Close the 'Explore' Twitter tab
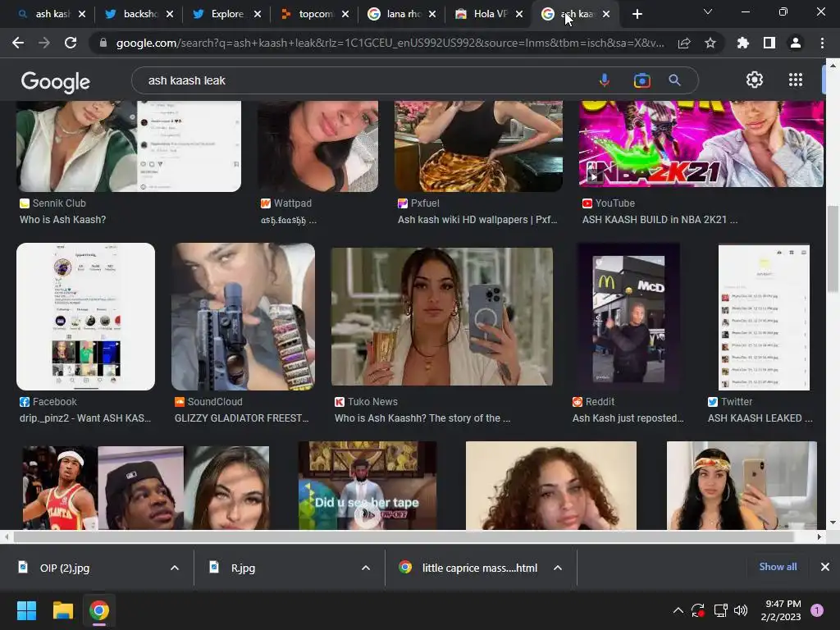The width and height of the screenshot is (840, 630). (258, 14)
